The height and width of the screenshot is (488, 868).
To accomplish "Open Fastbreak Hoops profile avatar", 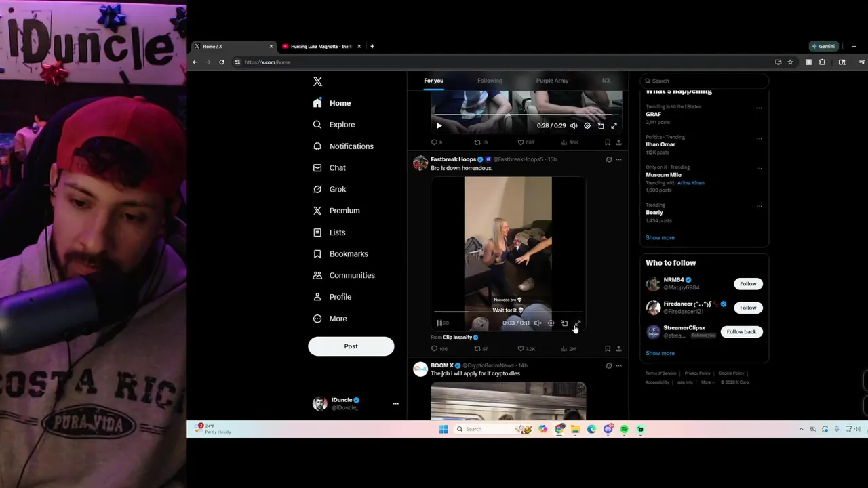I will (x=420, y=163).
